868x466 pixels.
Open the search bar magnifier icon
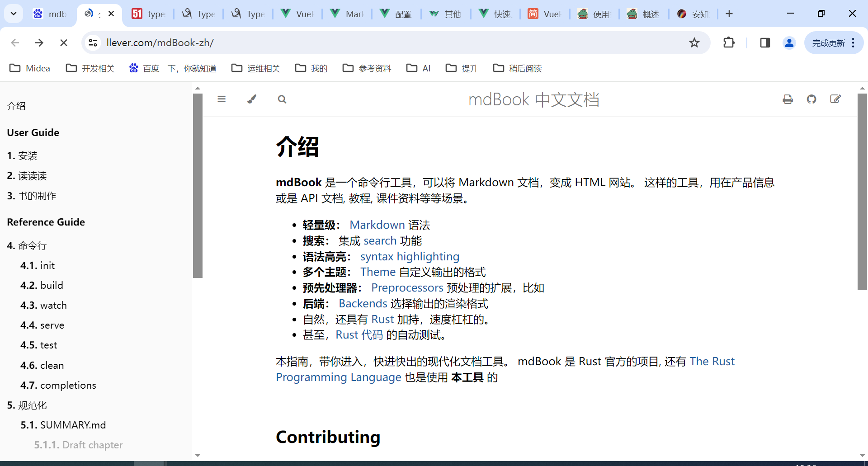(282, 99)
